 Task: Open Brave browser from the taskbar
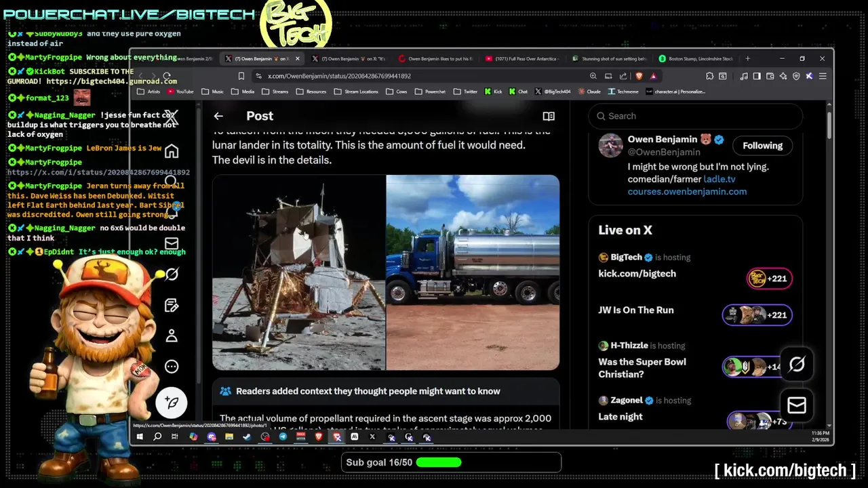[x=319, y=437]
